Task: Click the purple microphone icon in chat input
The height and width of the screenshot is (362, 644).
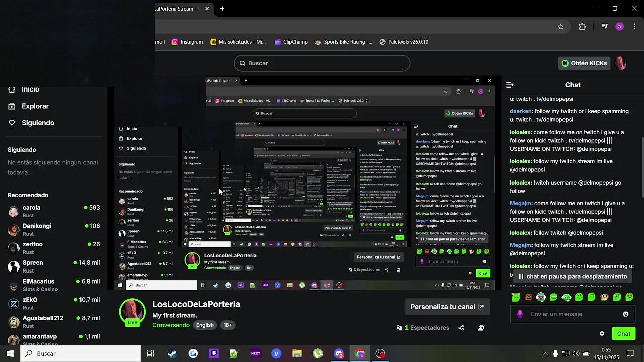Action: (520, 314)
